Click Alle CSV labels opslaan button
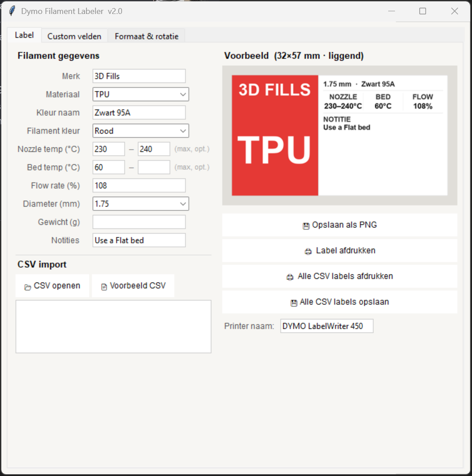Screen dimensions: 472x476 pyautogui.click(x=340, y=302)
